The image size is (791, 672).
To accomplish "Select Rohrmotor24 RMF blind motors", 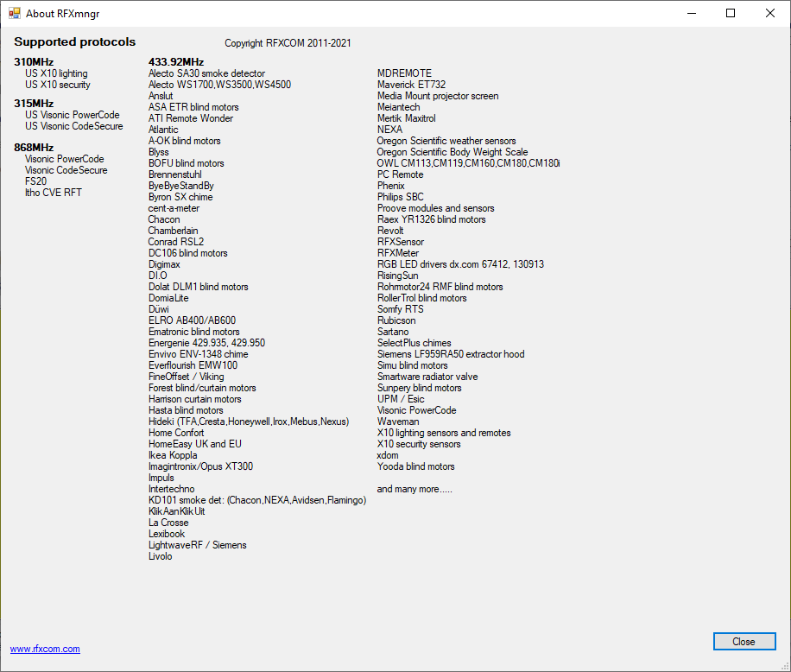I will 440,287.
